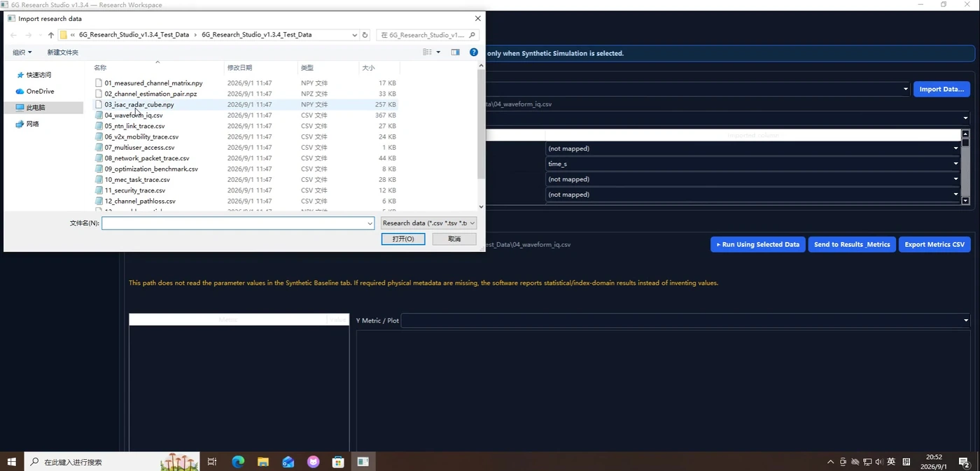The image size is (980, 471).
Task: Open the Windows Start menu
Action: coord(12,462)
